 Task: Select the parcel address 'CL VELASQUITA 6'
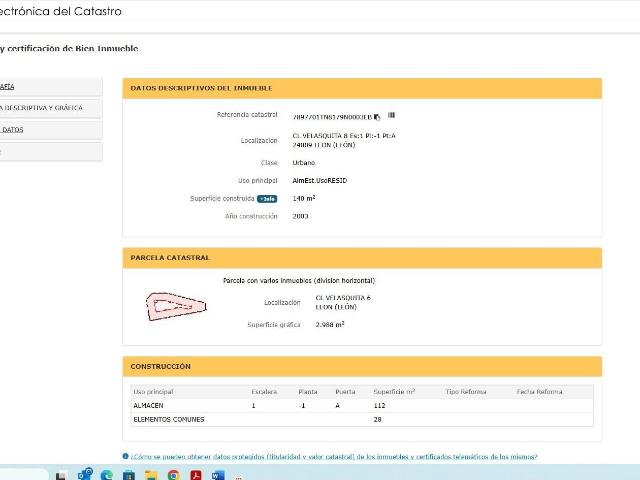pos(343,298)
